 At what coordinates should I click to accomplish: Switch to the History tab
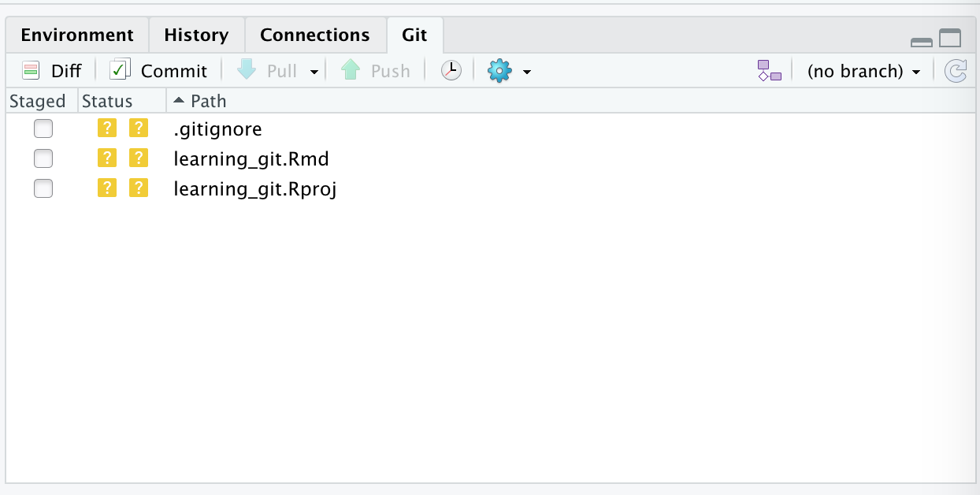(196, 35)
